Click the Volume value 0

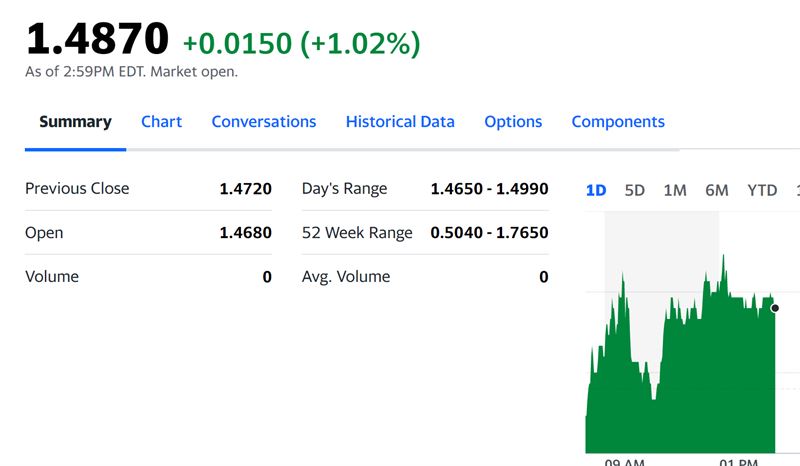pyautogui.click(x=267, y=277)
